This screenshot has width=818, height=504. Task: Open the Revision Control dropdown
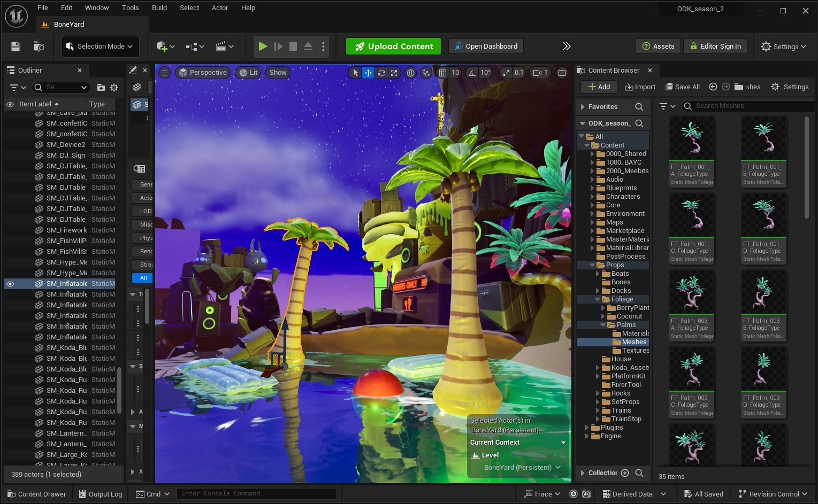pos(773,494)
